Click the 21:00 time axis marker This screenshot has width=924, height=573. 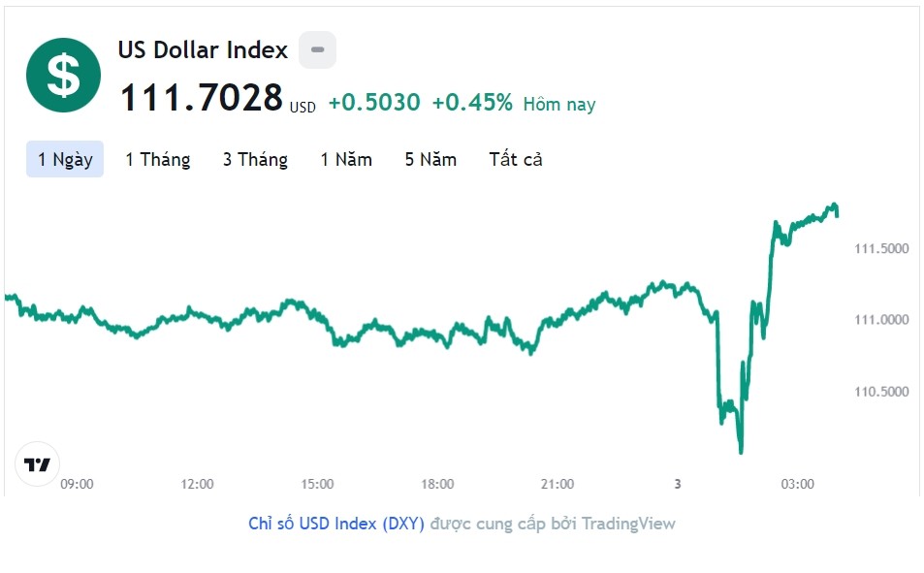[558, 484]
